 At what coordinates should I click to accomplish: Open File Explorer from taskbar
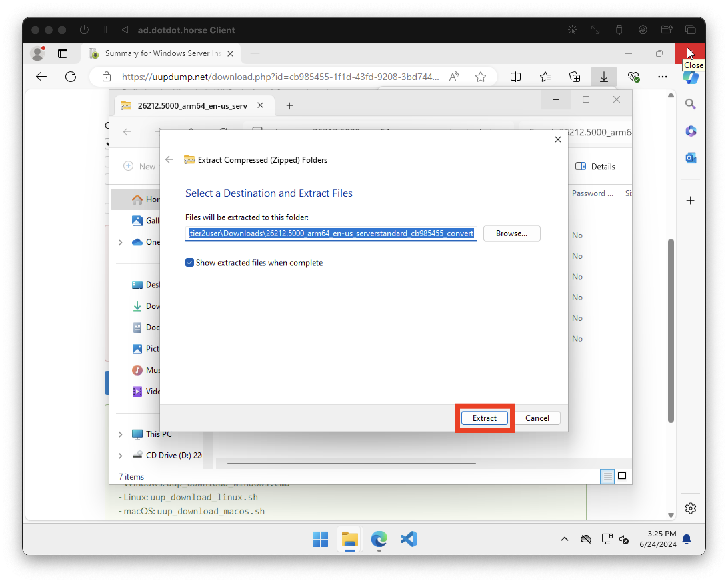point(349,539)
